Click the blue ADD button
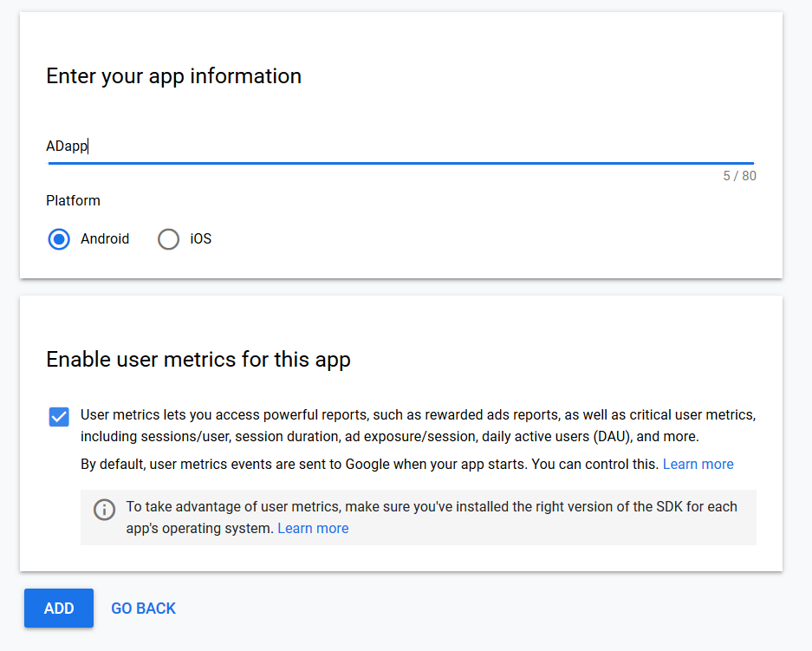 59,608
